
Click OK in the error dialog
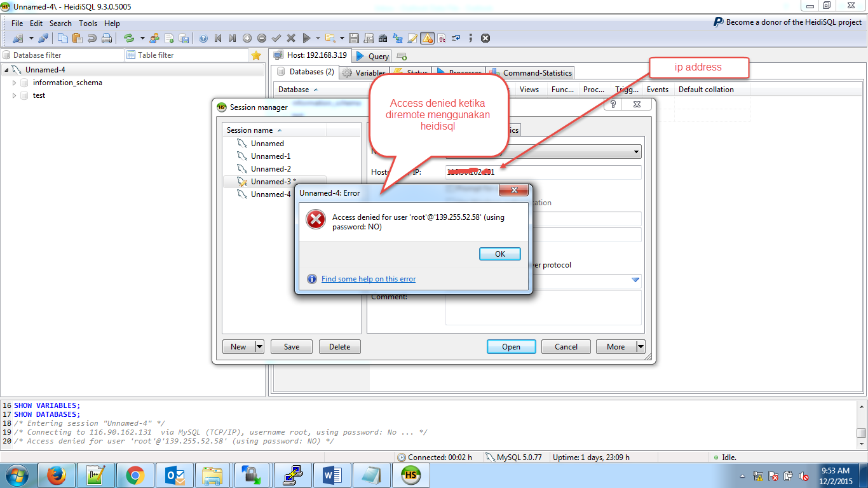(500, 254)
